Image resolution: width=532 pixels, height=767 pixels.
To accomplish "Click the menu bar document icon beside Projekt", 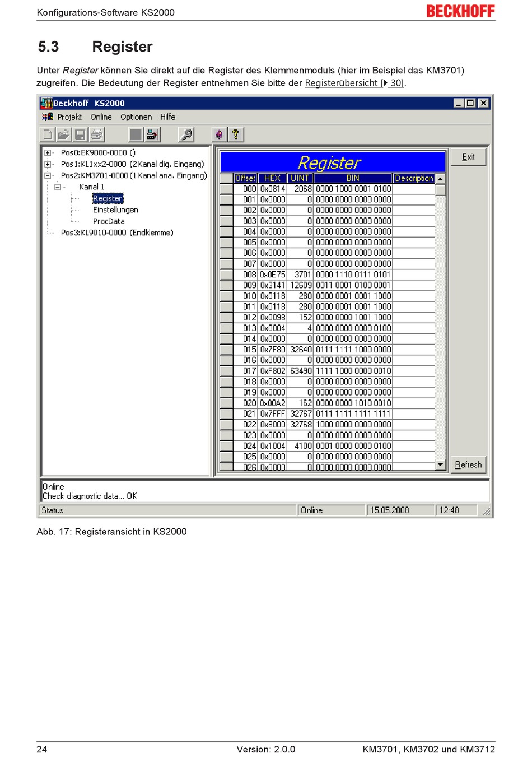I will 48,117.
